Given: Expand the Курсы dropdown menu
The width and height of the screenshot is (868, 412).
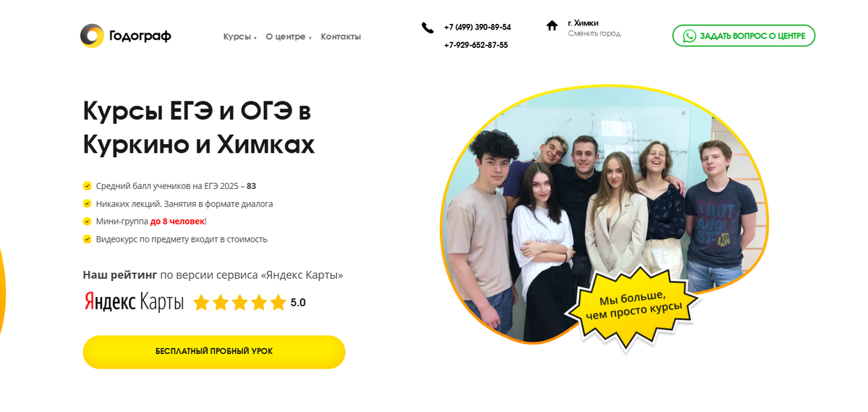Looking at the screenshot, I should [239, 37].
